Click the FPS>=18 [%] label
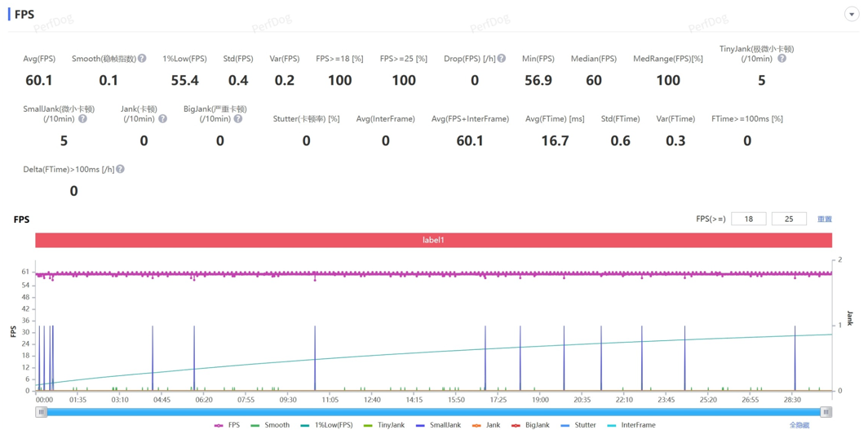Viewport: 868px width, 430px height. [x=339, y=59]
